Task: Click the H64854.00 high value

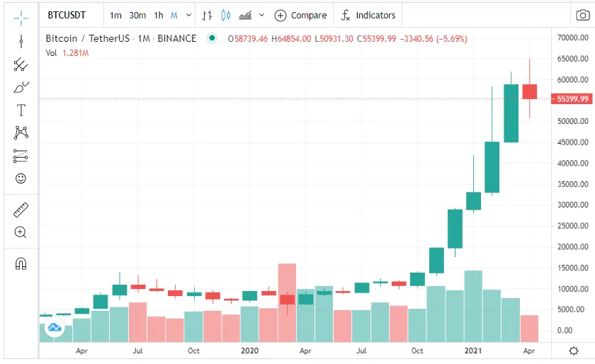Action: [291, 39]
